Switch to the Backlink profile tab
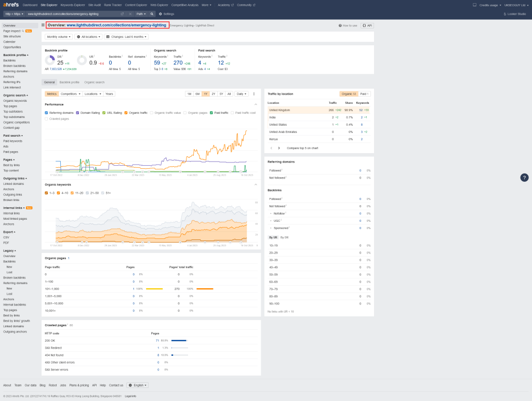 [69, 82]
